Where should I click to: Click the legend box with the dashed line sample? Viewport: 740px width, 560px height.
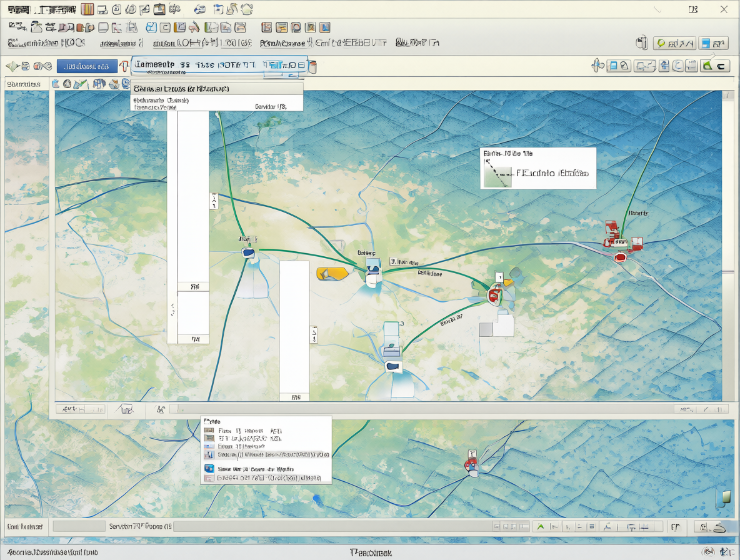[538, 168]
